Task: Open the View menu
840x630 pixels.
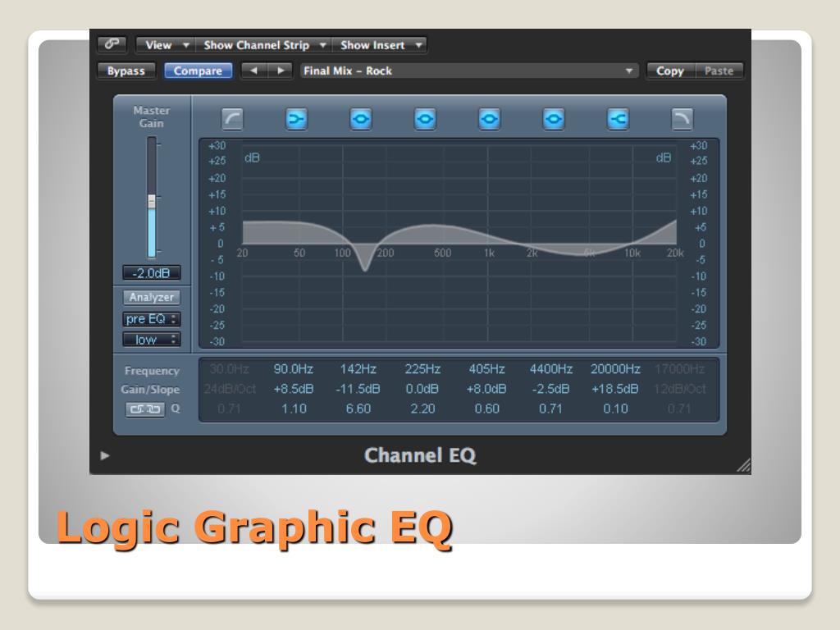Action: tap(165, 45)
